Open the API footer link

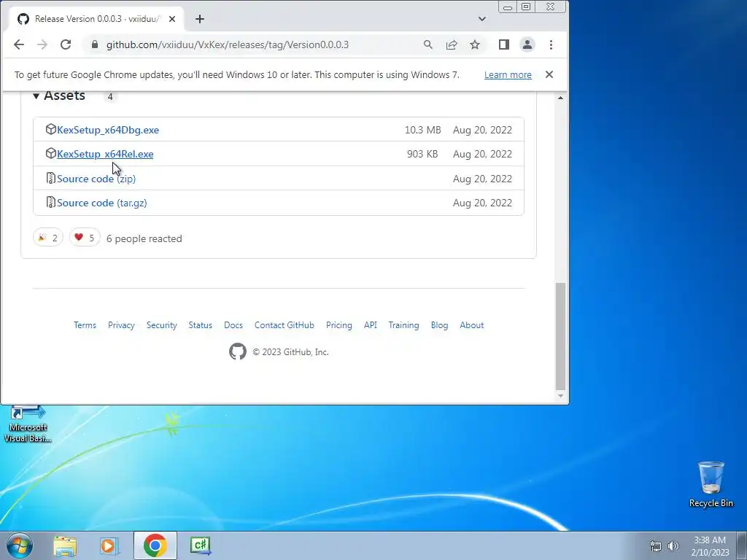point(370,325)
